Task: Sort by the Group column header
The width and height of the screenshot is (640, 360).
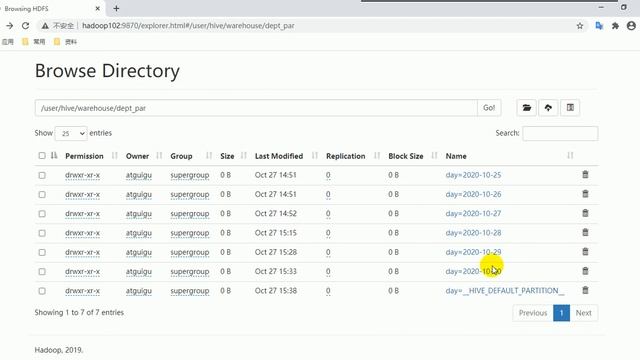Action: [181, 156]
